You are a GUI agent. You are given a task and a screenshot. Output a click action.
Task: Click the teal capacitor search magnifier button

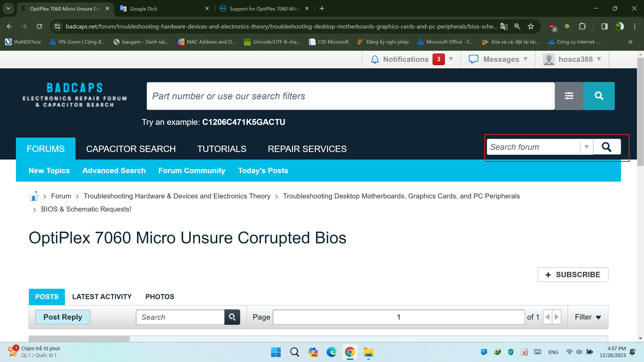coord(599,96)
